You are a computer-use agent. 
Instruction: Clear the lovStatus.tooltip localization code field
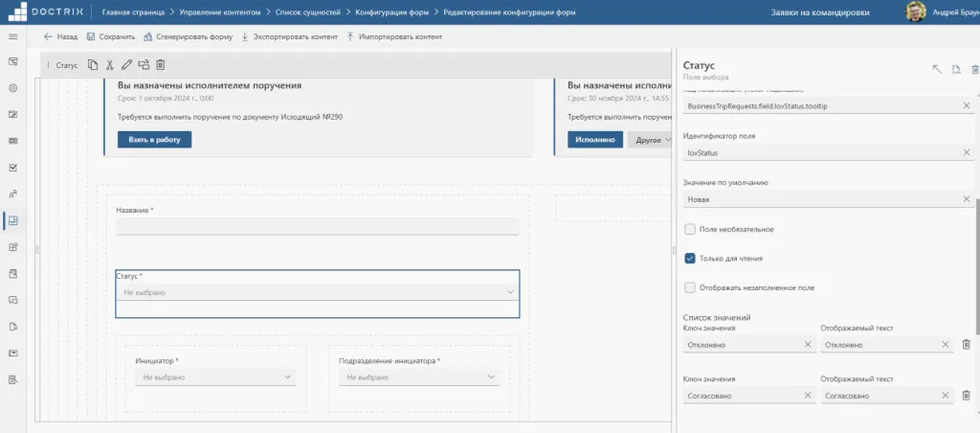[x=967, y=105]
